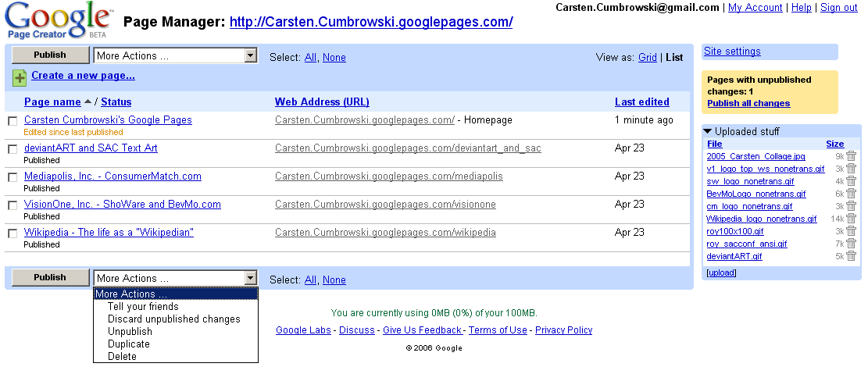Sort by Page name column header
Image resolution: width=868 pixels, height=374 pixels.
coord(52,102)
